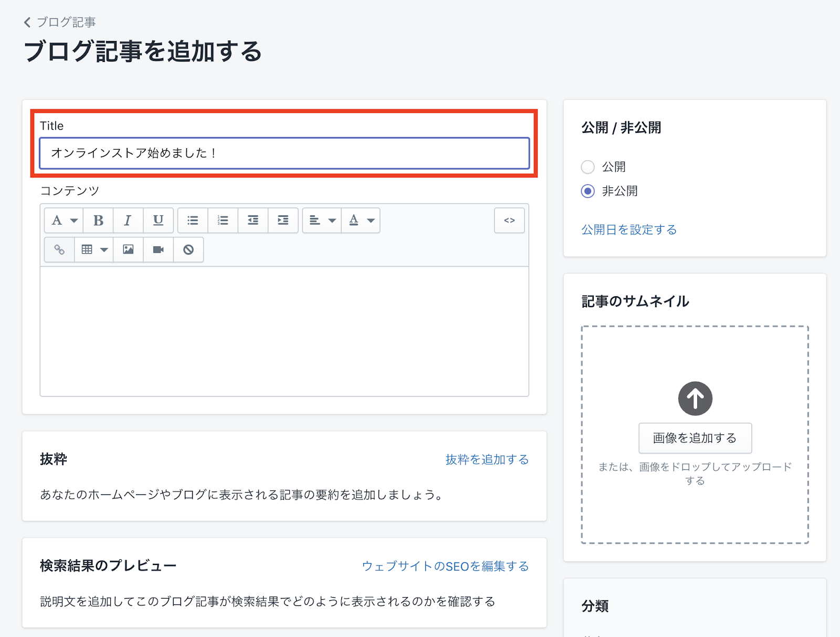840x637 pixels.
Task: Insert a numbered list
Action: 223,221
